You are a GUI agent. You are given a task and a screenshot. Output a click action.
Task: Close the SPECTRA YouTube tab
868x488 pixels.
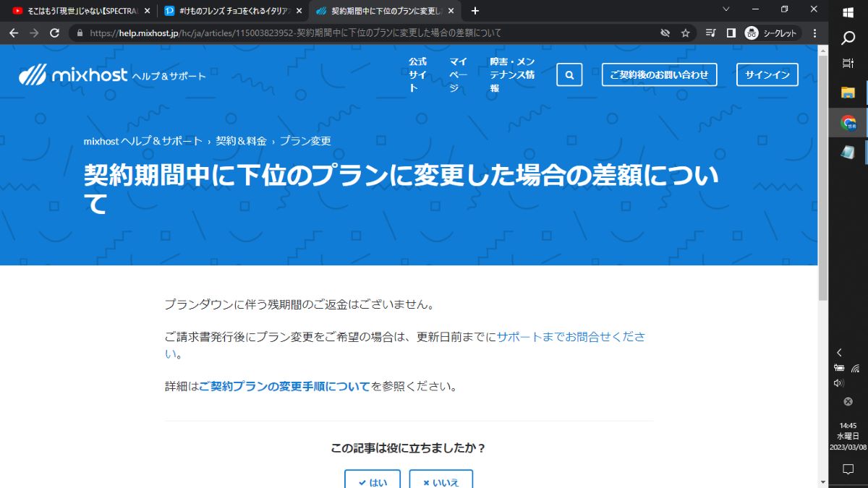pyautogui.click(x=148, y=11)
